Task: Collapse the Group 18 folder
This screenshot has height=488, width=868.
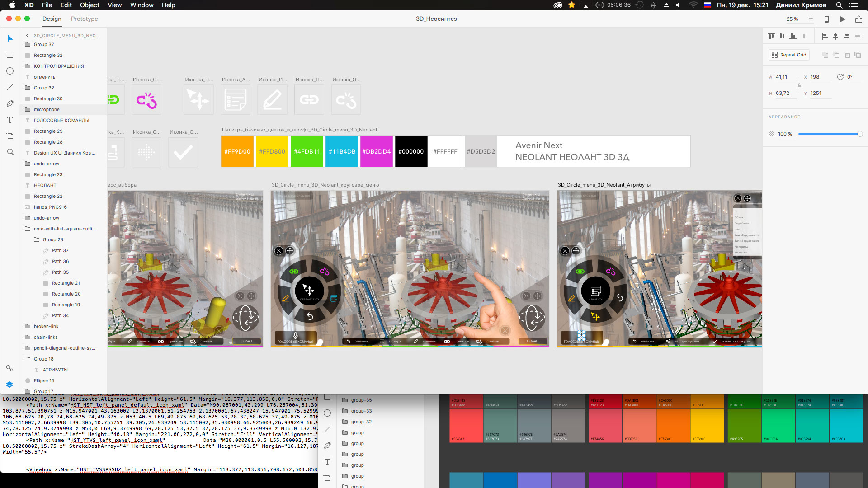Action: click(x=28, y=359)
